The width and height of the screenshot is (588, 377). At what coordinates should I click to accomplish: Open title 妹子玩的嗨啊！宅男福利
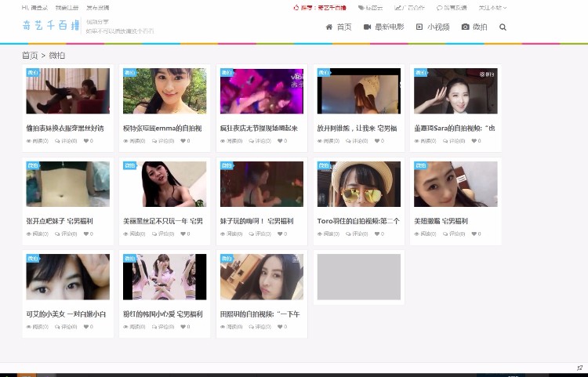tap(256, 221)
